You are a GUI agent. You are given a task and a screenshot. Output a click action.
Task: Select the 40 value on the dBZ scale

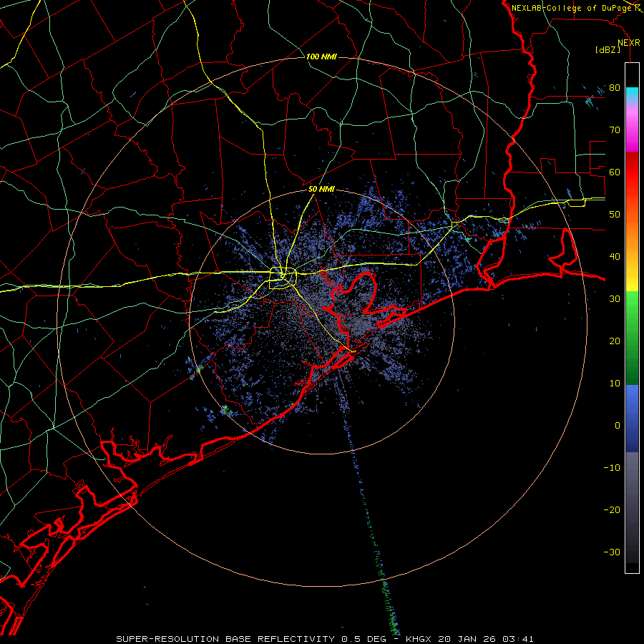(615, 257)
